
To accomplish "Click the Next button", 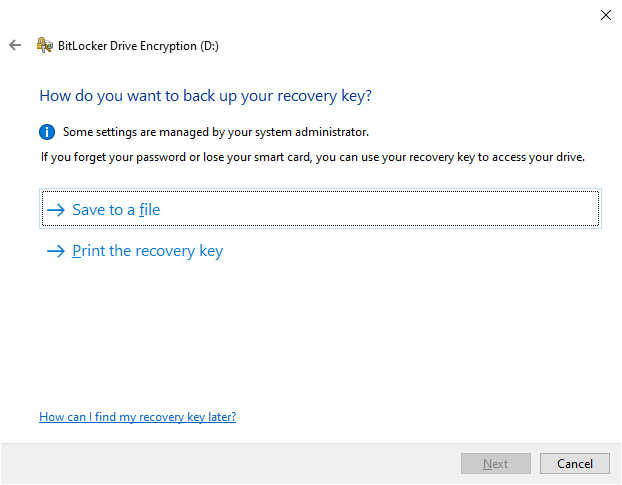I will click(x=495, y=464).
